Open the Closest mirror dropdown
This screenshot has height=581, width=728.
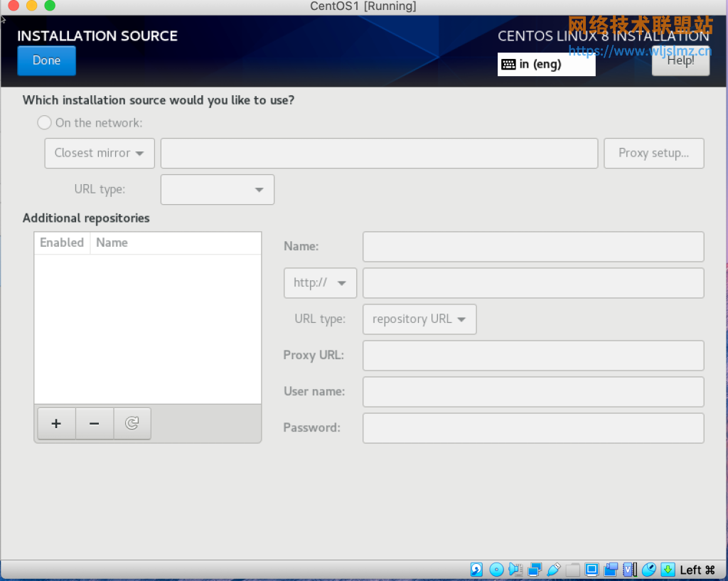point(99,153)
